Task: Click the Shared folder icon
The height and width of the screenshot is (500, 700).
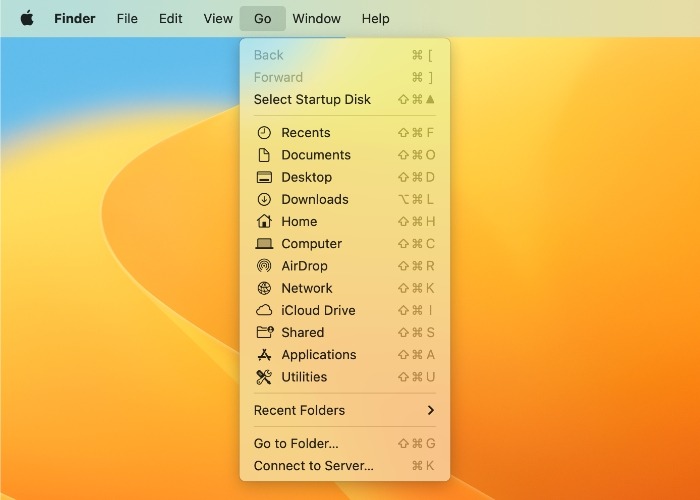Action: tap(265, 332)
